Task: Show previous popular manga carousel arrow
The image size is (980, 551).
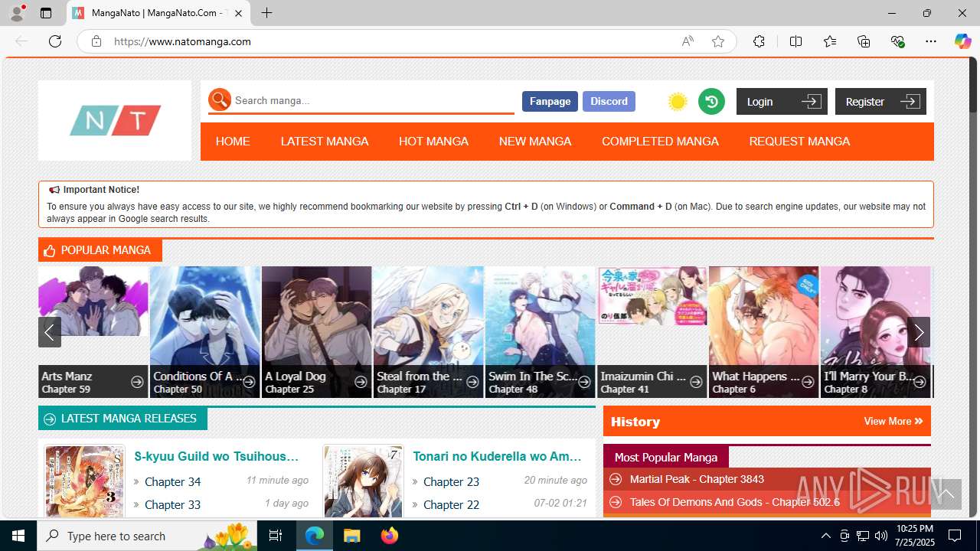Action: pyautogui.click(x=50, y=332)
